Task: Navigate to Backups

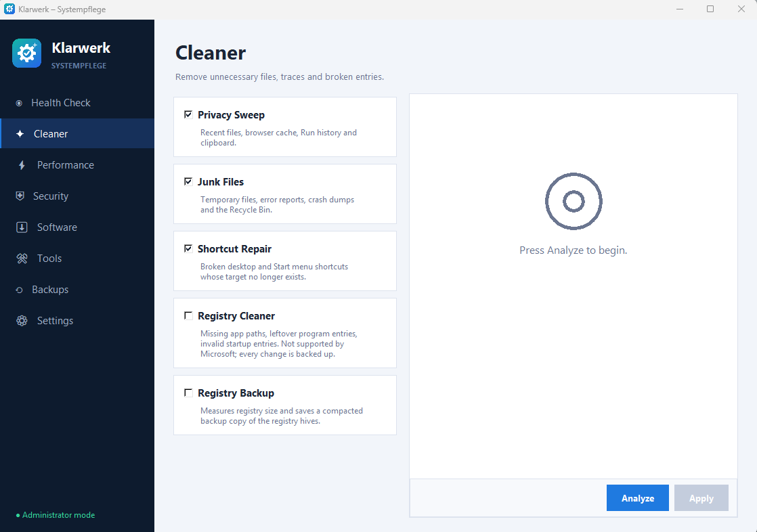Action: 77,290
